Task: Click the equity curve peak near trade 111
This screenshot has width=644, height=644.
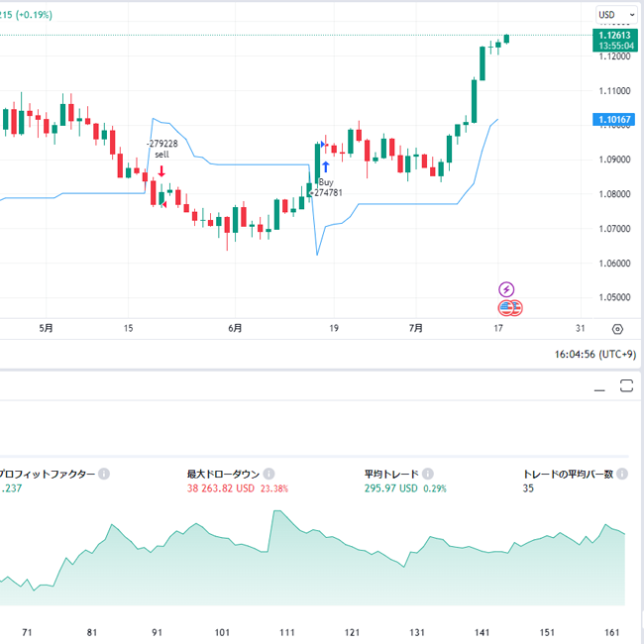Action: pyautogui.click(x=276, y=511)
